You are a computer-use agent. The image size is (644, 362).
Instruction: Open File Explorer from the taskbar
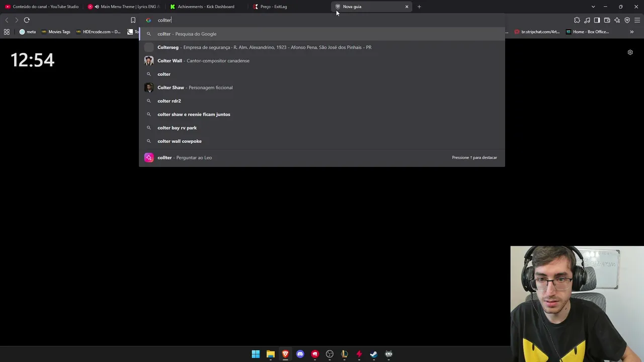tap(271, 354)
